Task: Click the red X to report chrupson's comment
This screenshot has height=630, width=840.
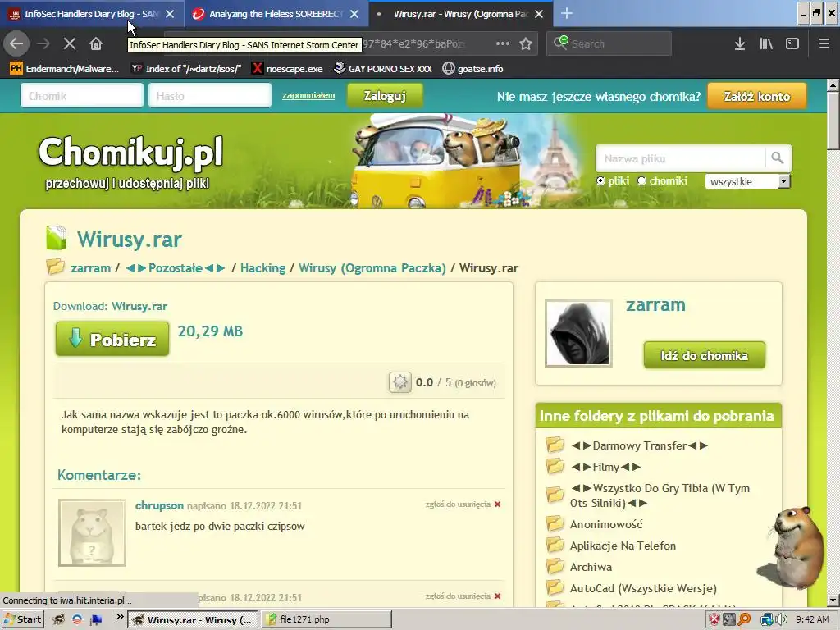Action: (x=498, y=504)
